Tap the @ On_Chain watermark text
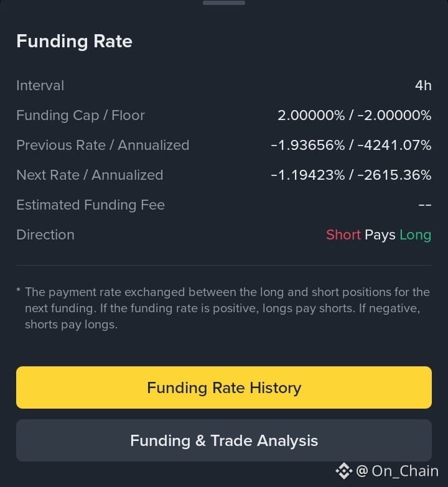Viewport: 448px width, 487px height. click(x=397, y=471)
